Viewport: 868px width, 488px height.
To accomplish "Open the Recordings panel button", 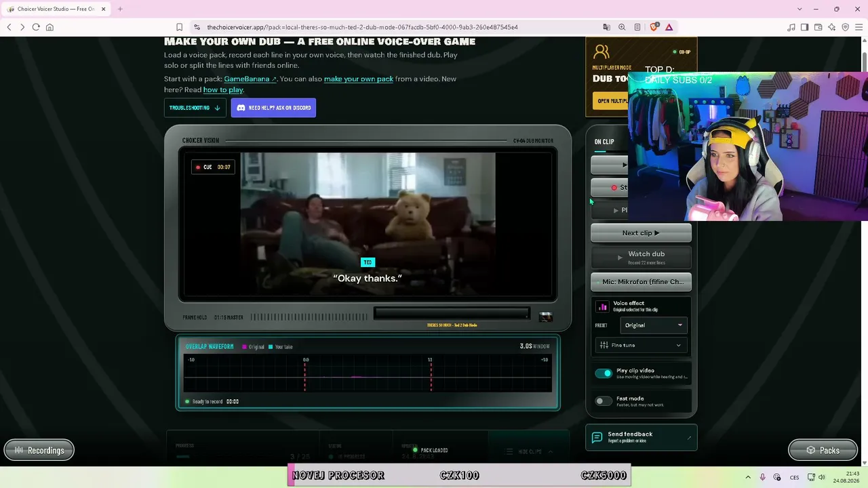I will [x=39, y=450].
